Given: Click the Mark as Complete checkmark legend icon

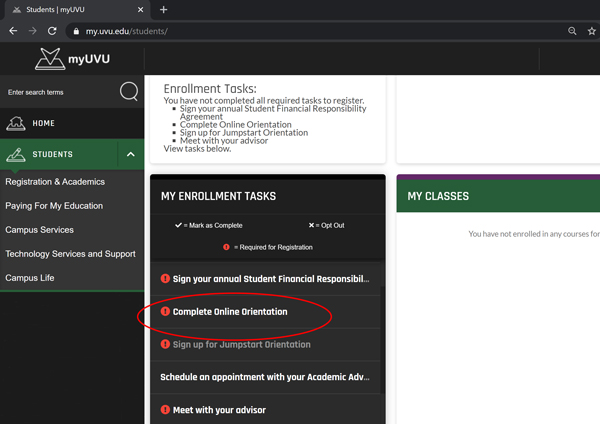Looking at the screenshot, I should [178, 225].
